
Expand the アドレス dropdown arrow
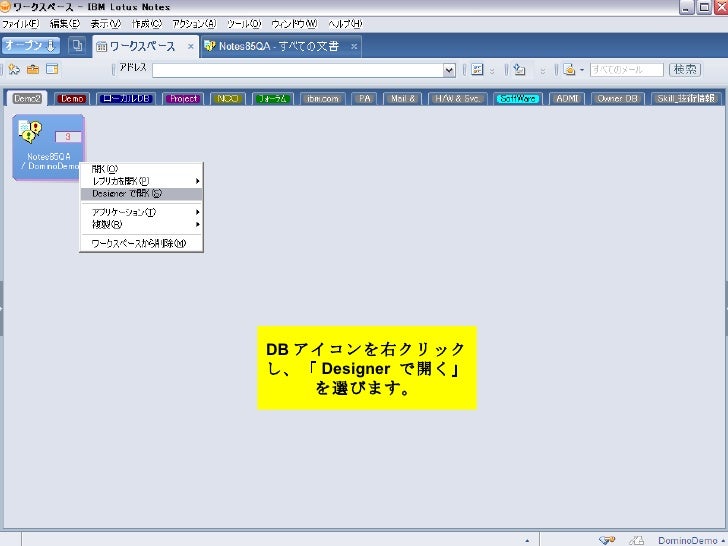point(449,70)
